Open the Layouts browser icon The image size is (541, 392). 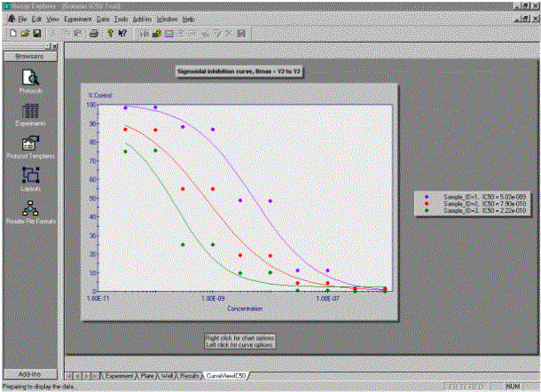(30, 176)
